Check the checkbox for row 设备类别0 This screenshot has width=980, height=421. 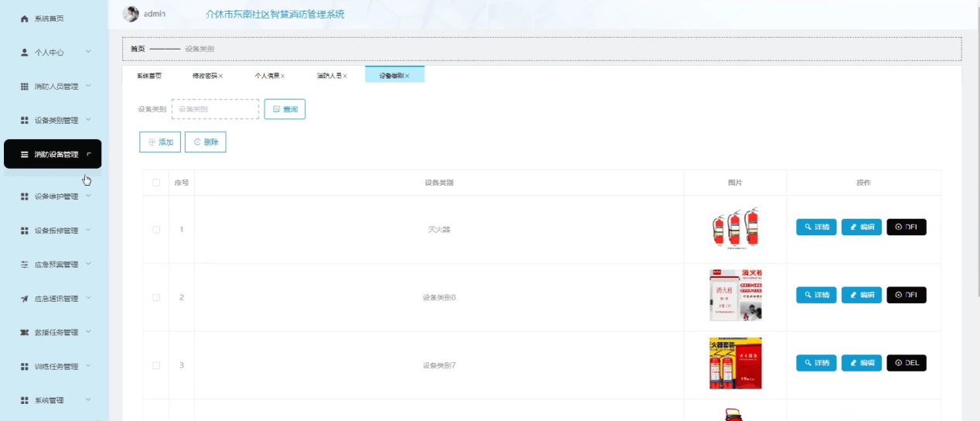(156, 297)
